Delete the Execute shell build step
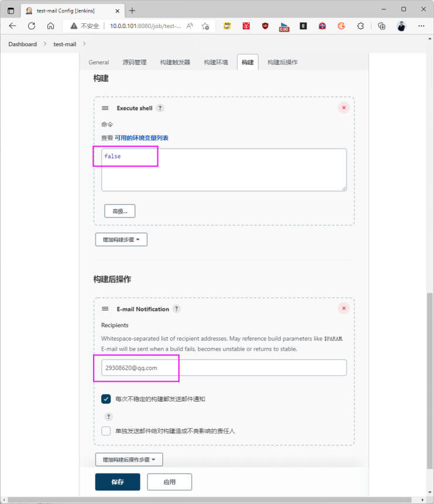This screenshot has height=504, width=434. (x=344, y=108)
